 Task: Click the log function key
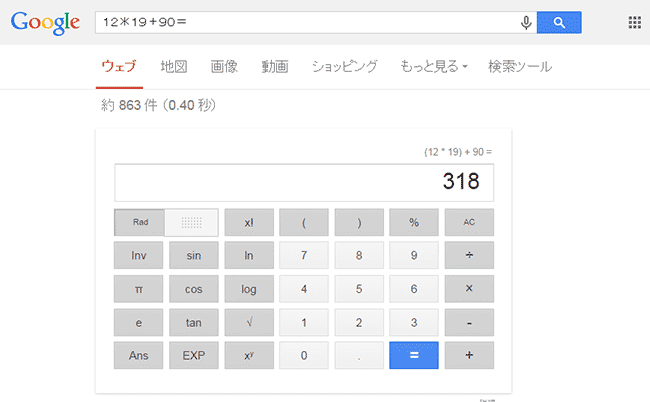[249, 289]
